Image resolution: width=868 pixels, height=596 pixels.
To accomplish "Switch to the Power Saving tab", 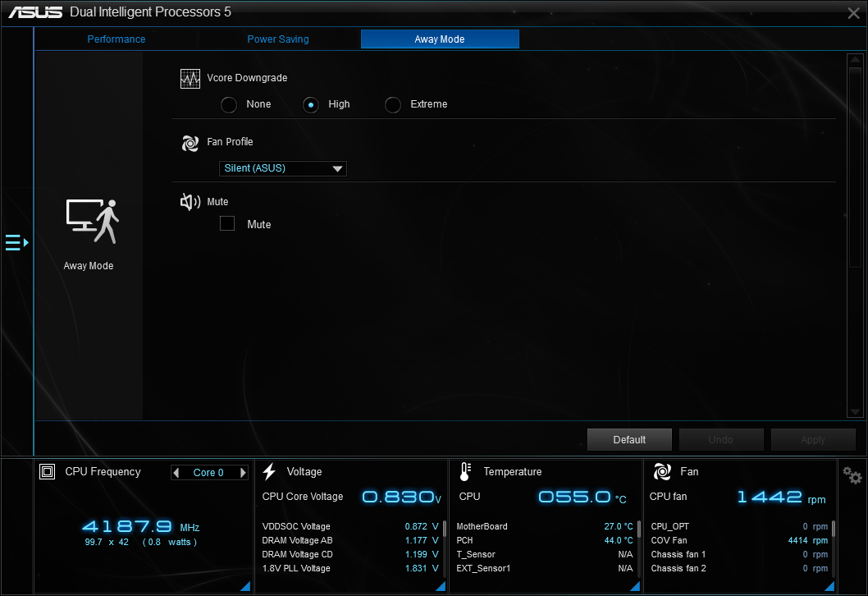I will pos(278,39).
